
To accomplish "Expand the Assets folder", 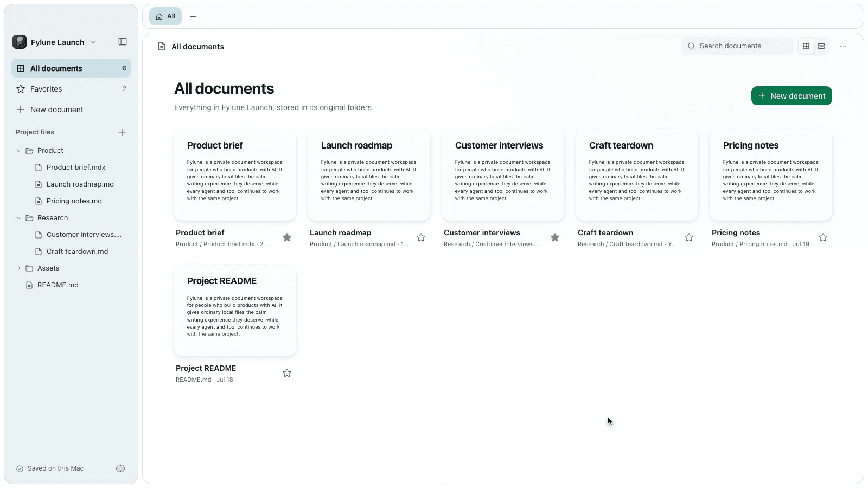I will point(19,268).
